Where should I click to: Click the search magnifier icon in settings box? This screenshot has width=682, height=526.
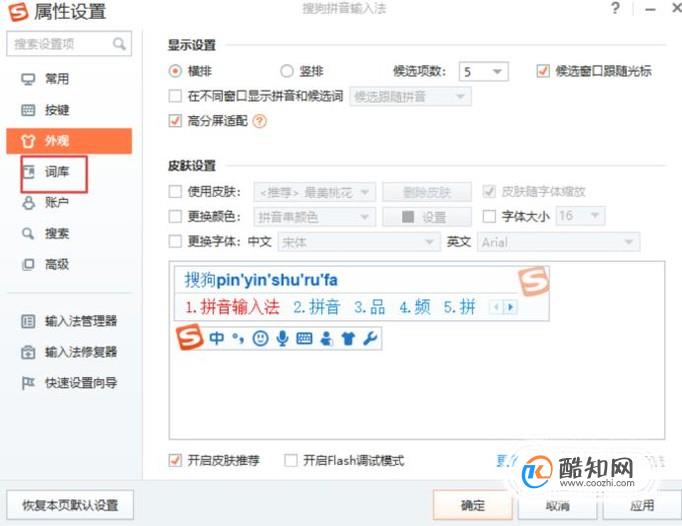click(119, 44)
